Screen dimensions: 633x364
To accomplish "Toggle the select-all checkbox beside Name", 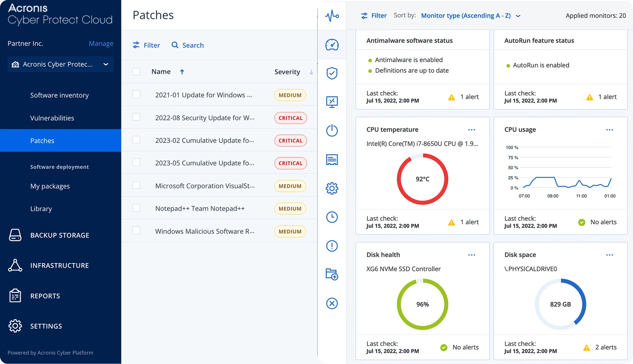I will (x=136, y=71).
